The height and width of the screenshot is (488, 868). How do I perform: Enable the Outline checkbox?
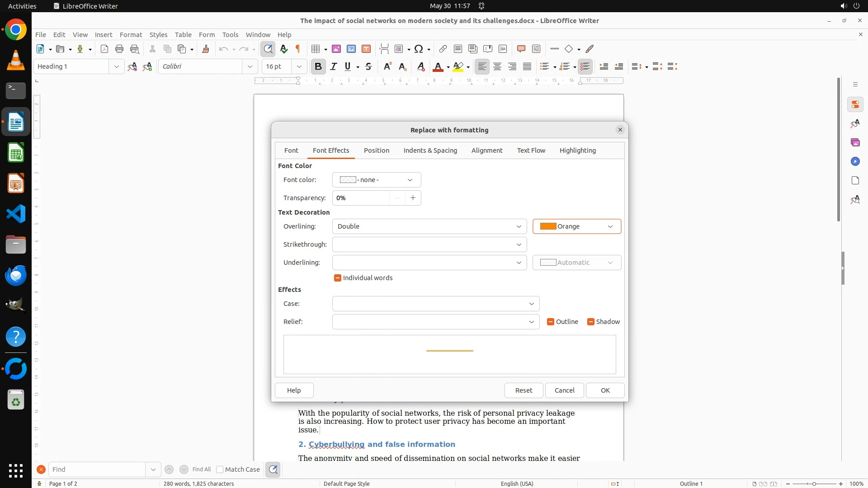coord(551,322)
